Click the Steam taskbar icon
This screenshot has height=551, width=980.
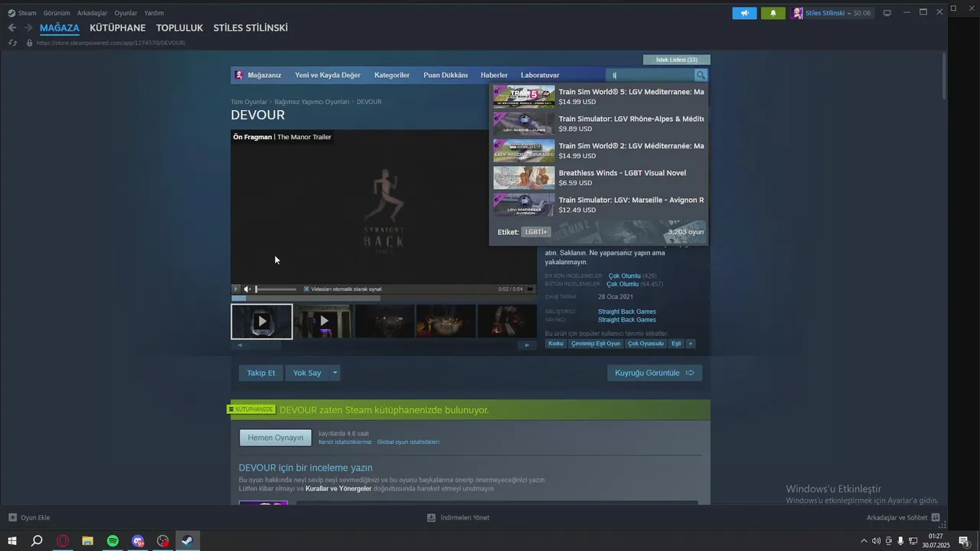point(188,541)
